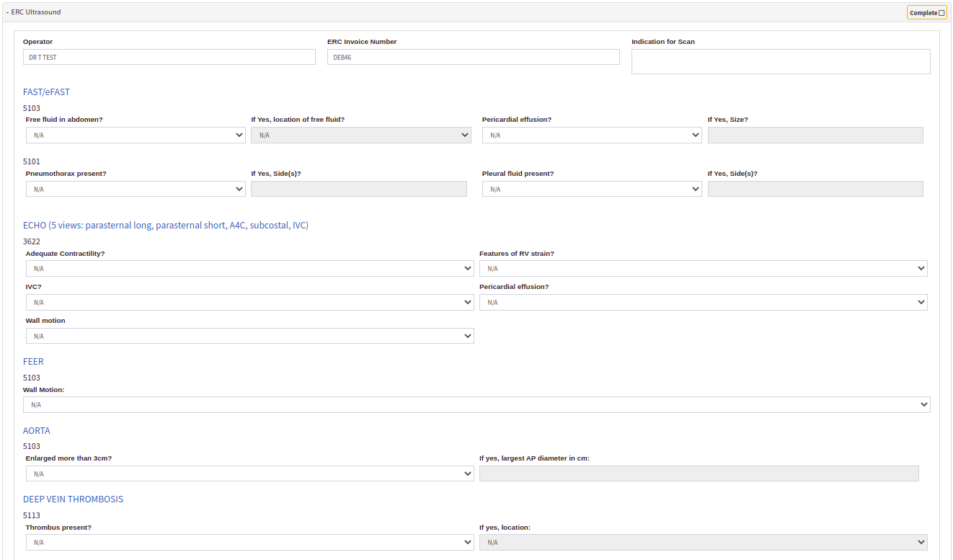This screenshot has width=953, height=560.
Task: Click the Operator input field
Action: pos(169,57)
